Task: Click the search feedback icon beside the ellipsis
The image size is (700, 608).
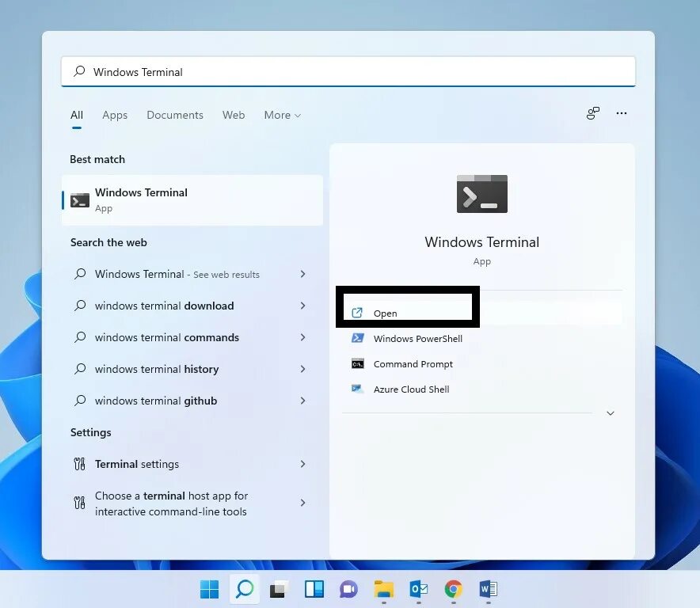Action: (x=593, y=113)
